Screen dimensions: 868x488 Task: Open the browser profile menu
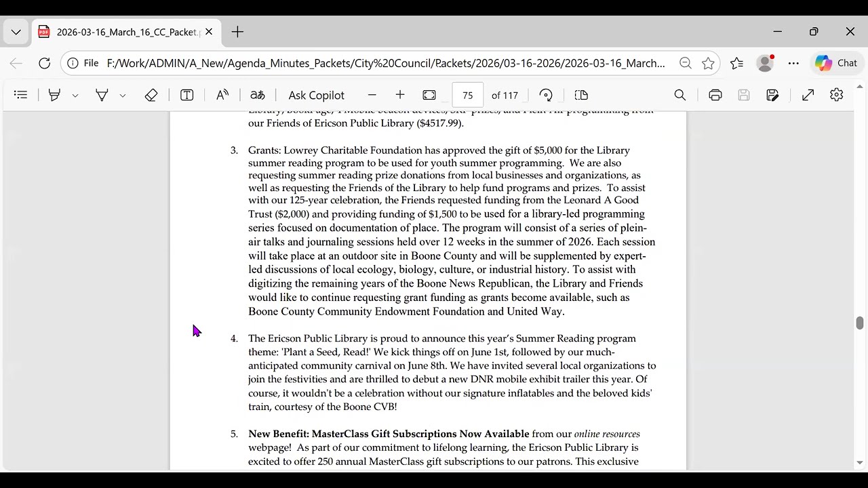pos(766,63)
